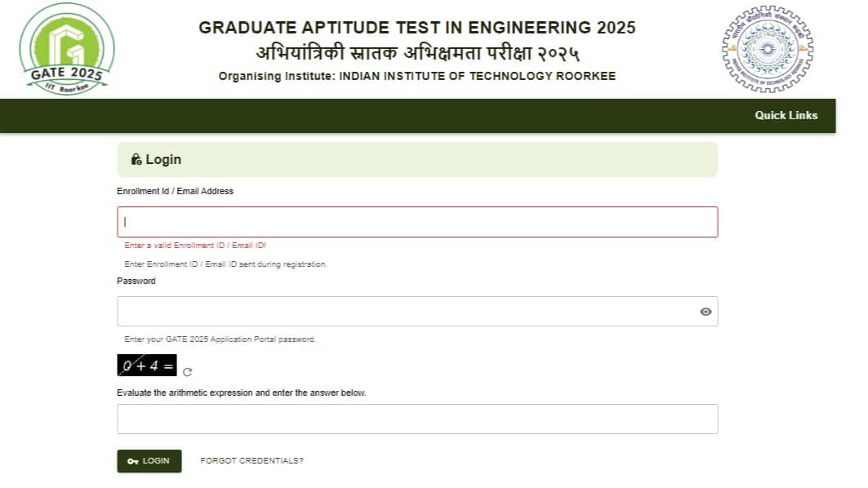Focus the Enrollment Id / Email Address field
The width and height of the screenshot is (868, 488).
click(417, 222)
